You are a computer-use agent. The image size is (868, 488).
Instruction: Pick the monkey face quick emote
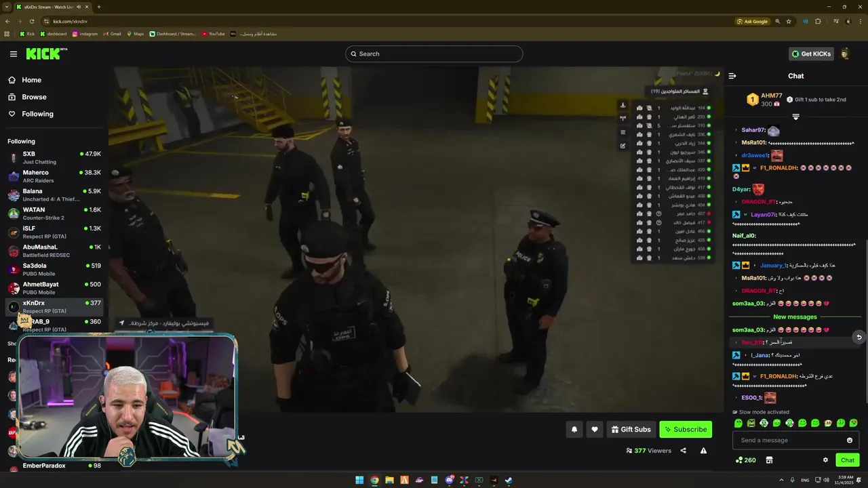(828, 423)
